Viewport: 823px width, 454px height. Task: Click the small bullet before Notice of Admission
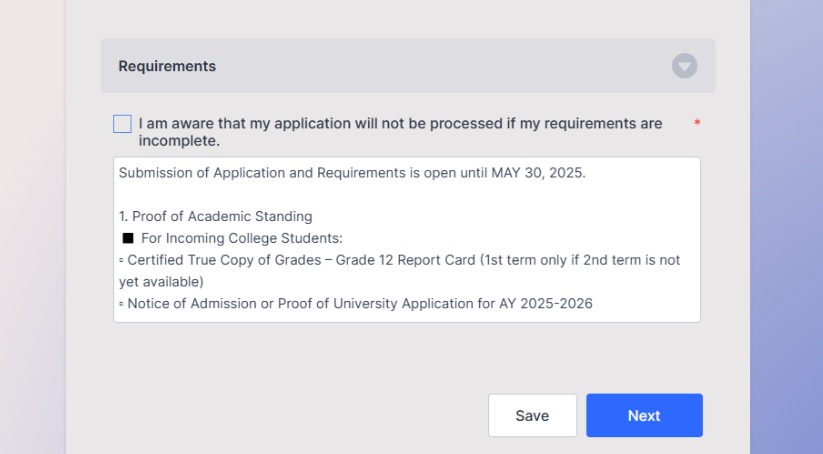pyautogui.click(x=121, y=304)
